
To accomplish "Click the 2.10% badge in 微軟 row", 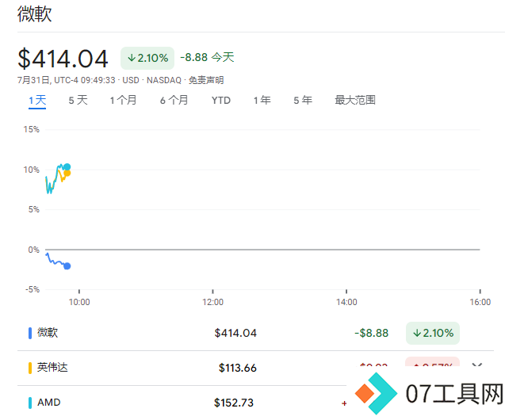I will (433, 333).
